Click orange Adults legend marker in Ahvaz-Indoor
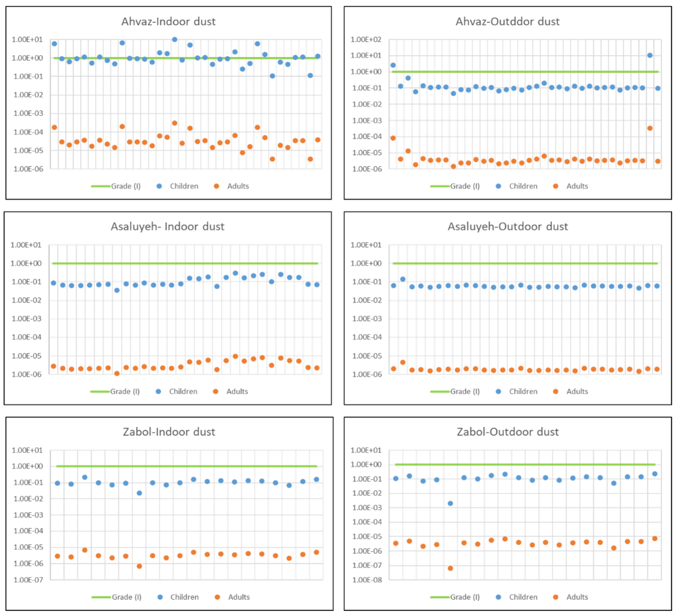Screen dimensions: 677x616 (216, 186)
